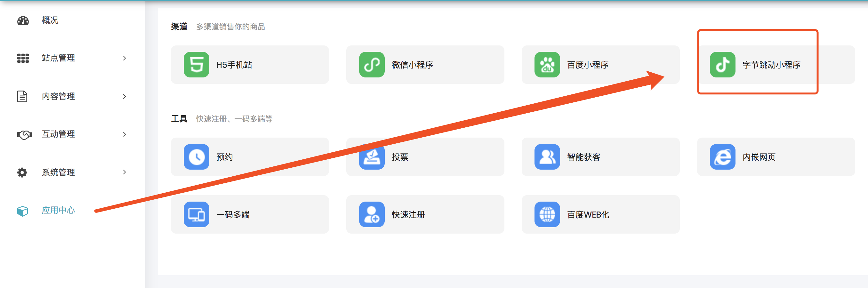Click the 站点管理 grid icon
This screenshot has height=288, width=868.
(23, 58)
